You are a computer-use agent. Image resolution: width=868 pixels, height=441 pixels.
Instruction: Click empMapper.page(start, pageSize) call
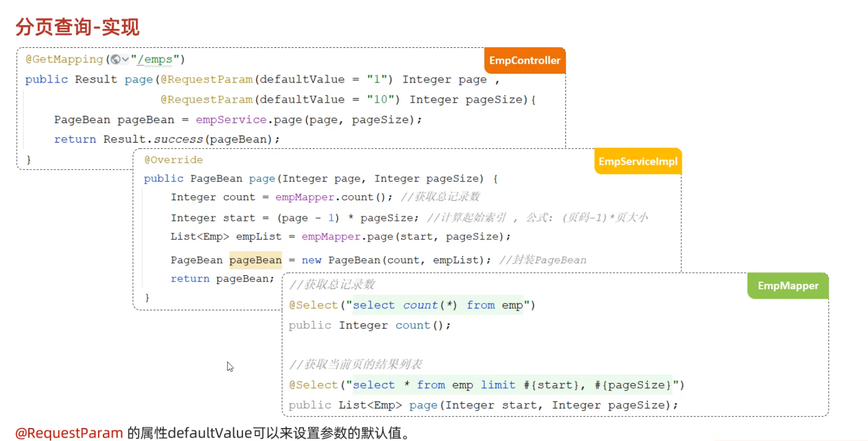406,236
